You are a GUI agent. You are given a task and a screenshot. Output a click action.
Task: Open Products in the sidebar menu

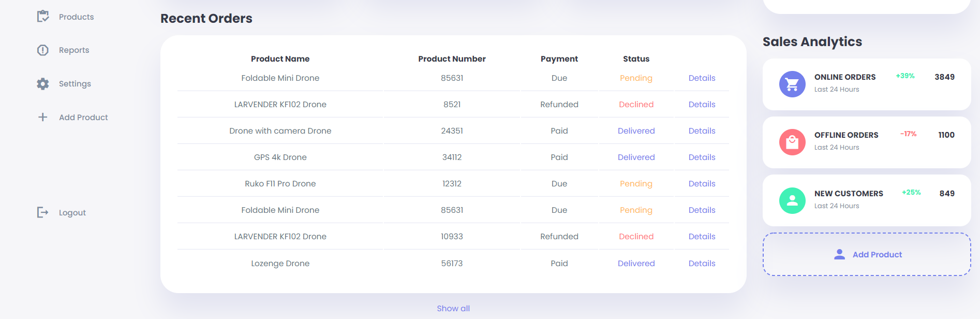click(x=76, y=17)
